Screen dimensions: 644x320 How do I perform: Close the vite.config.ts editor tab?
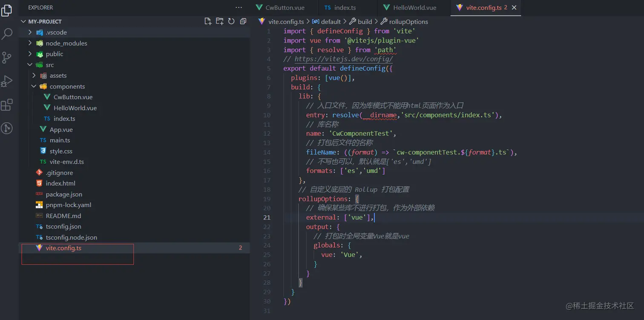(x=514, y=8)
